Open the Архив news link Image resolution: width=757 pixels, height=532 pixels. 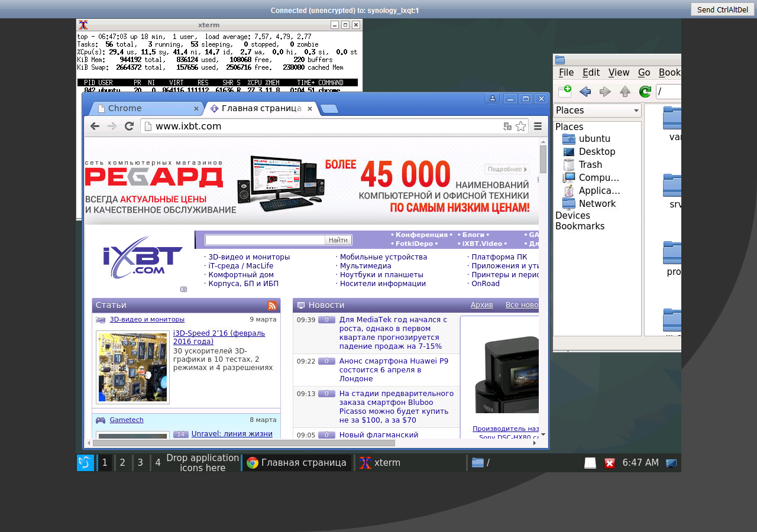481,305
